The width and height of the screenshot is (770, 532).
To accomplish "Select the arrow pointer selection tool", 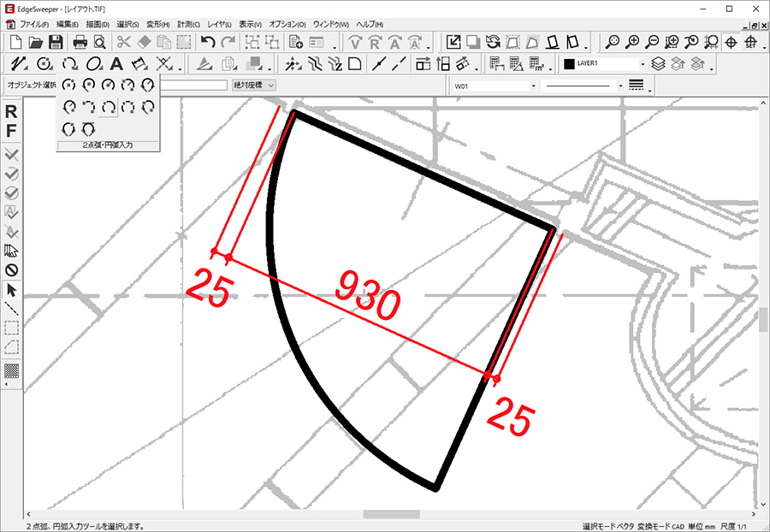I will click(12, 291).
